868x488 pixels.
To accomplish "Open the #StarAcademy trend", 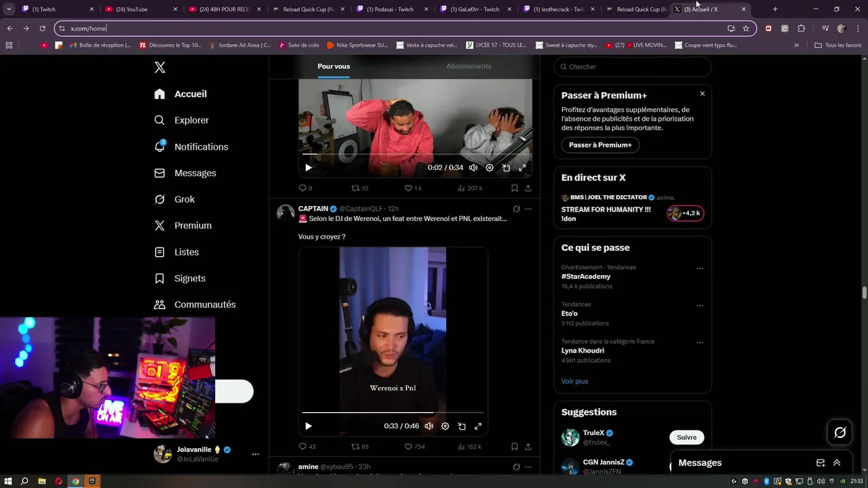I will coord(586,277).
